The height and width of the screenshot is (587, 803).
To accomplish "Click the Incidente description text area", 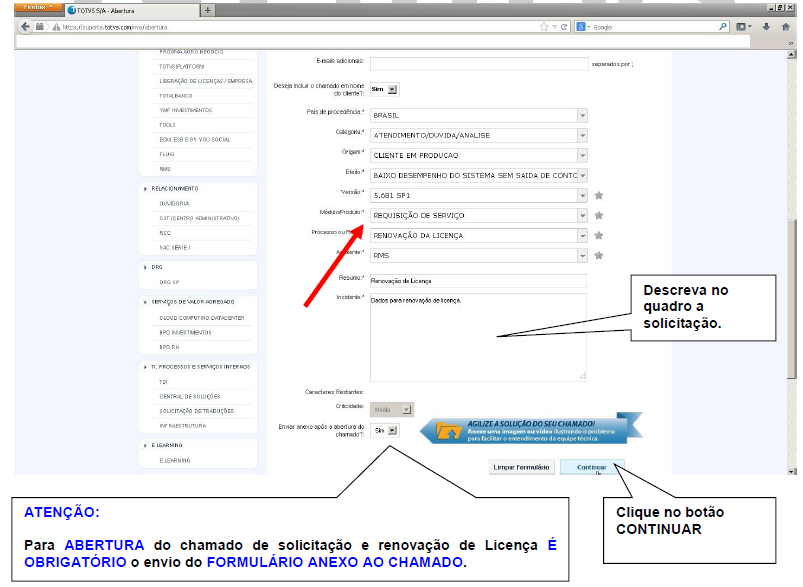I will [478, 337].
